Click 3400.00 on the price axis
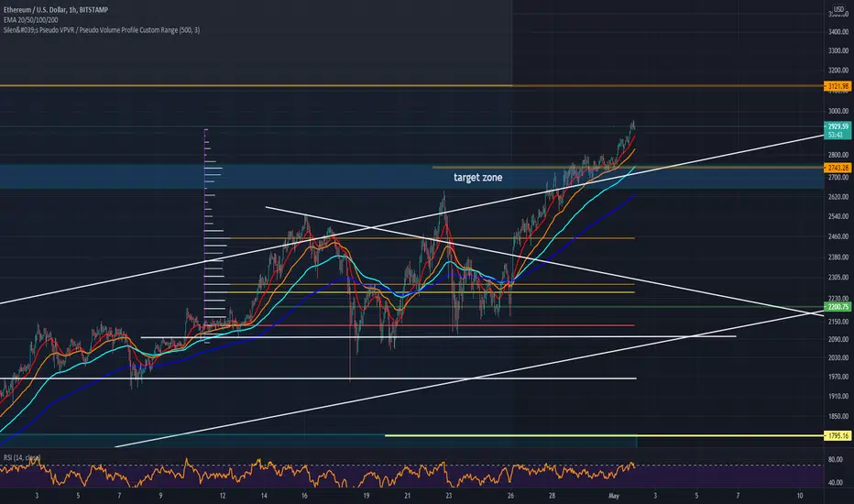This screenshot has height=504, width=854. click(x=838, y=31)
